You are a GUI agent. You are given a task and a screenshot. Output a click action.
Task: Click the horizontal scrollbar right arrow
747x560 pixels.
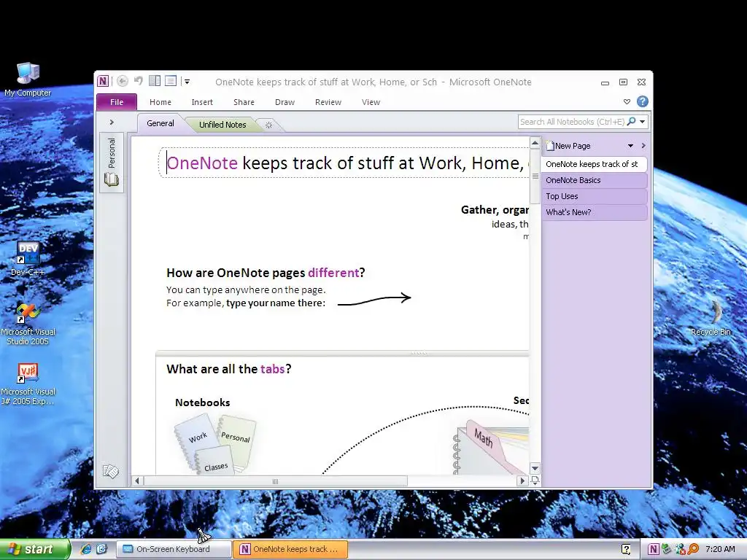[522, 481]
